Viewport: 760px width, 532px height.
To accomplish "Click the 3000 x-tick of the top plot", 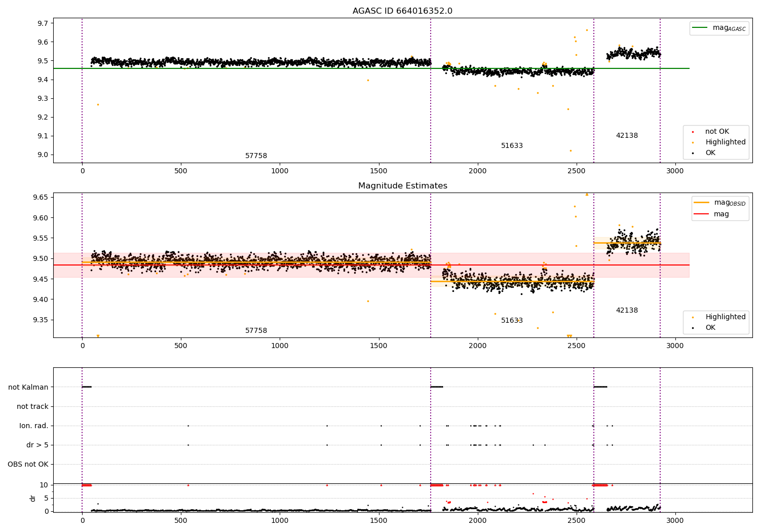I will [675, 171].
